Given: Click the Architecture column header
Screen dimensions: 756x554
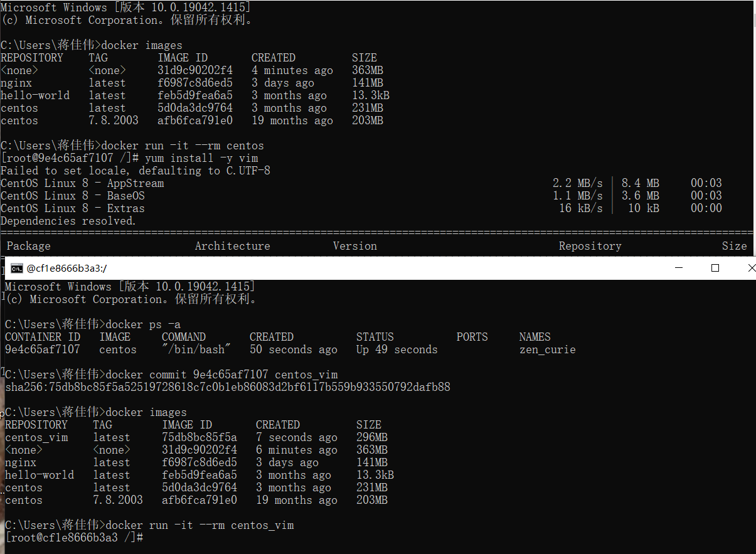Looking at the screenshot, I should (233, 246).
